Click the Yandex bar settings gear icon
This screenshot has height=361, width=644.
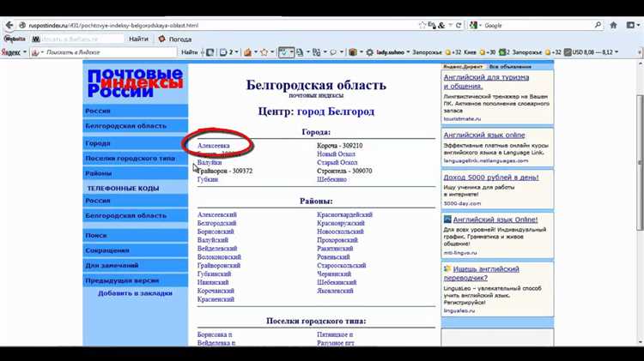(x=369, y=52)
